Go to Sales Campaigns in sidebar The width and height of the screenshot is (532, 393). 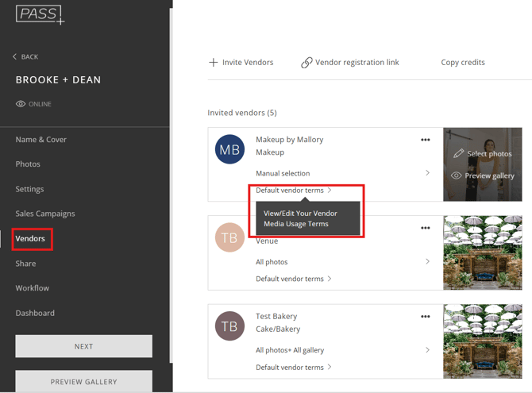pyautogui.click(x=45, y=214)
